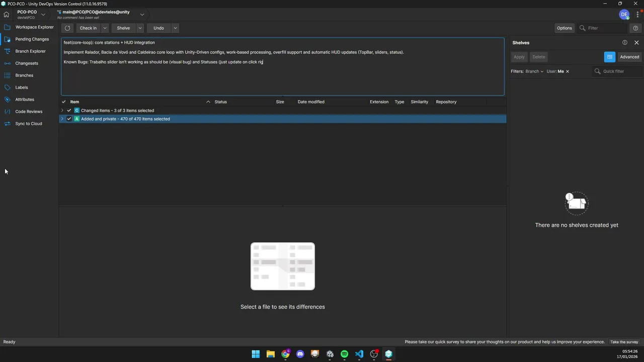
Task: Open Unity Hub from the taskbar
Action: [330, 354]
